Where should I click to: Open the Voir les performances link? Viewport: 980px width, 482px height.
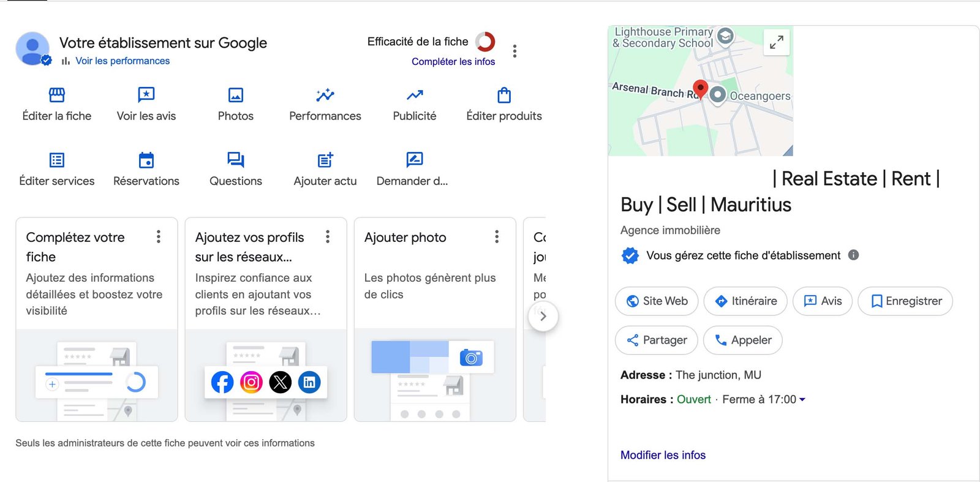tap(123, 61)
